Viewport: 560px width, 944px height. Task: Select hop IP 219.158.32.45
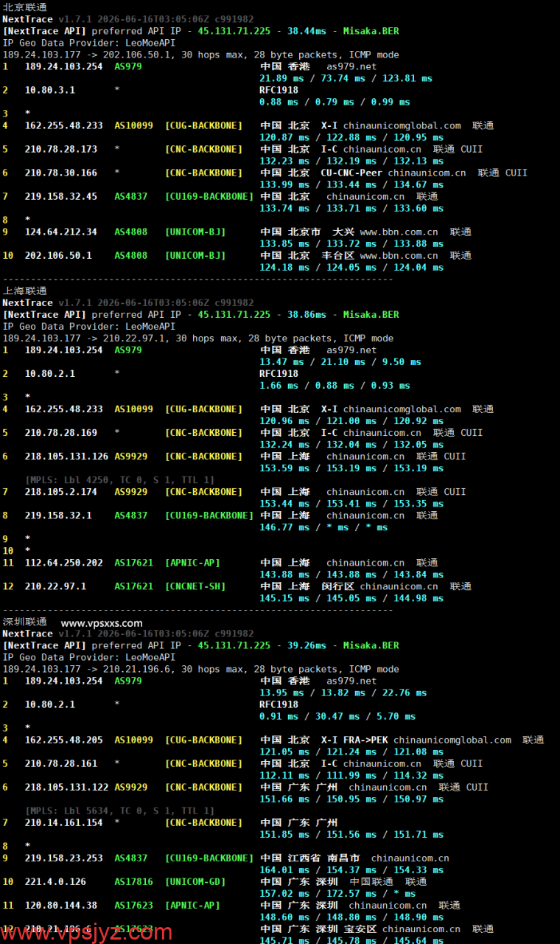(x=61, y=196)
